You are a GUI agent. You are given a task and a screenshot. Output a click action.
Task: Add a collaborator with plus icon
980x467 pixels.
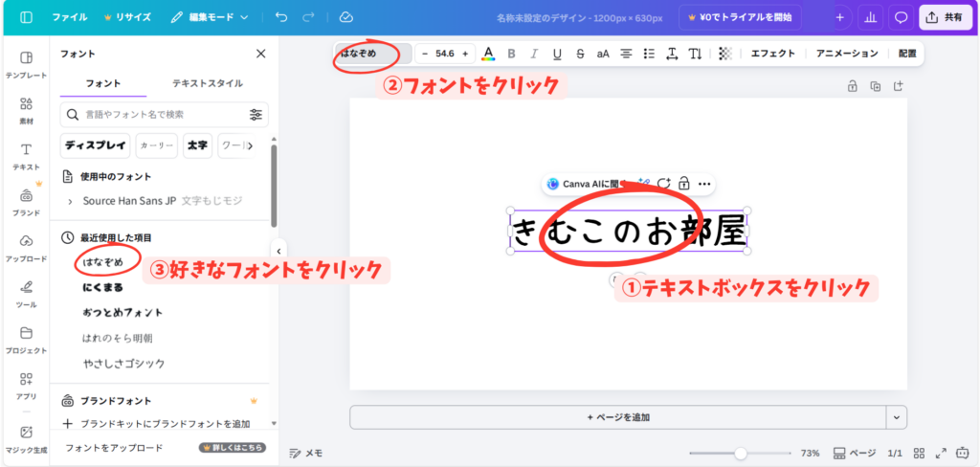[x=839, y=17]
